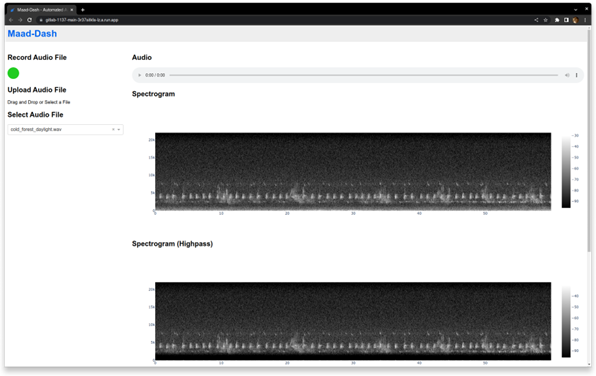Clear selected cold_forest_daylight.wav with the x

pyautogui.click(x=113, y=130)
